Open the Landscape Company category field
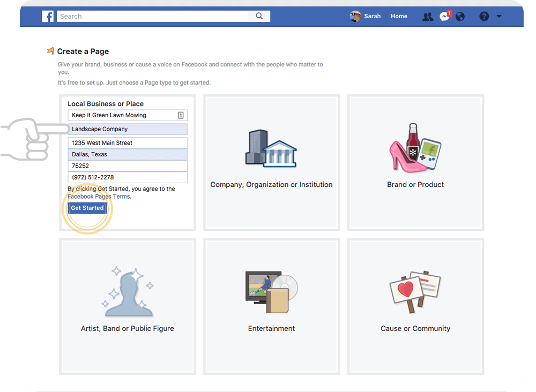The image size is (536, 392). pyautogui.click(x=128, y=129)
